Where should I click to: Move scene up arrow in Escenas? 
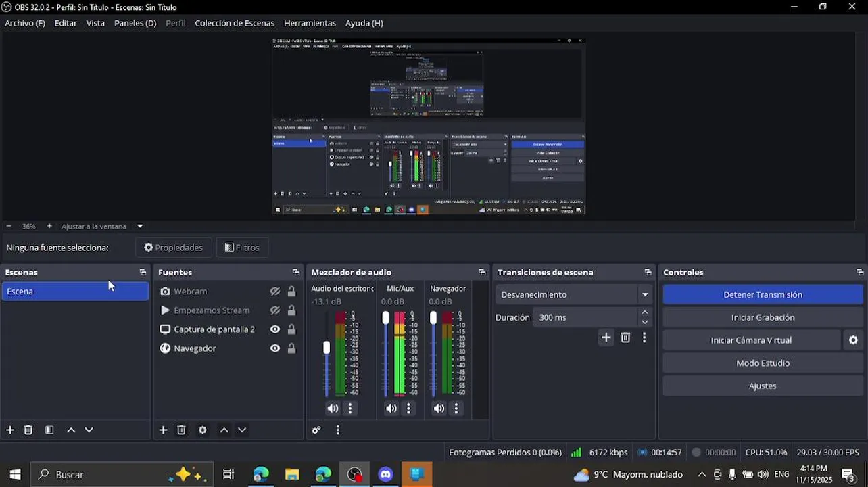[71, 430]
